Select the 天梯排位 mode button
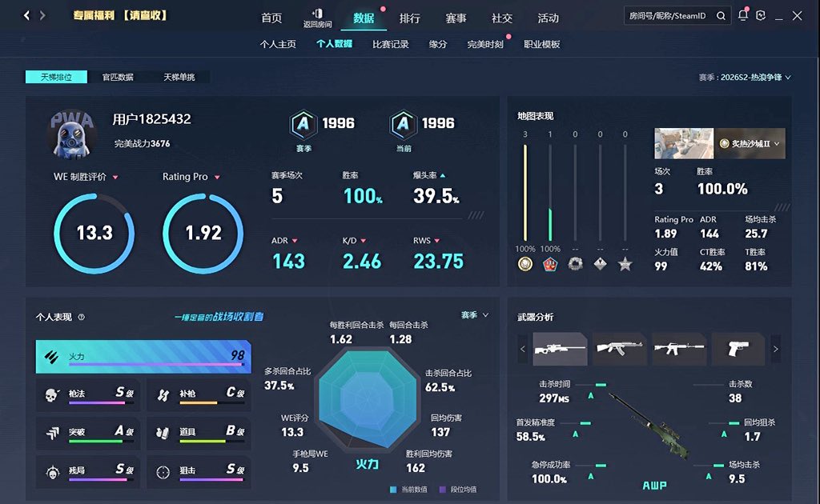 coord(57,78)
